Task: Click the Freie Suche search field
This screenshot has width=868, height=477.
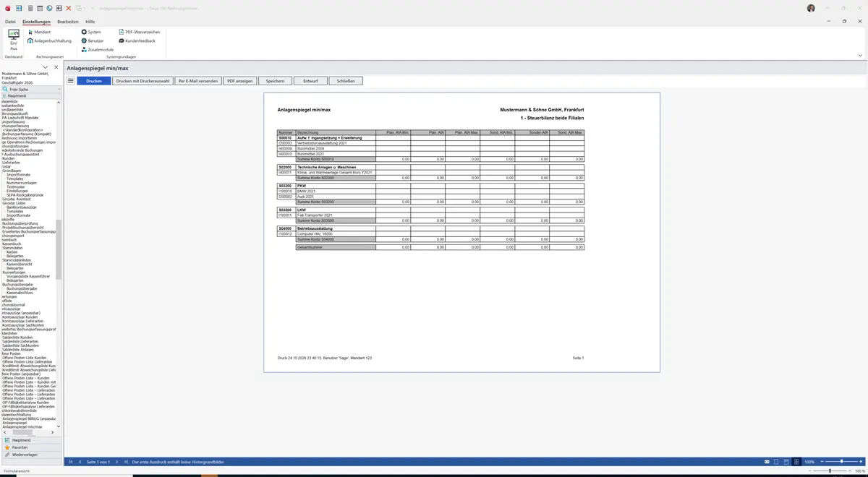Action: tap(32, 89)
